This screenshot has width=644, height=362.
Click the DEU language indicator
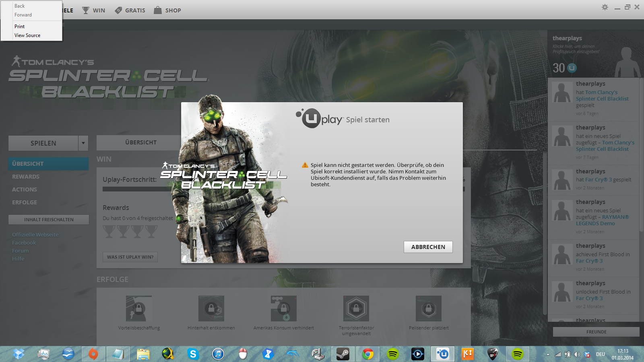point(600,354)
